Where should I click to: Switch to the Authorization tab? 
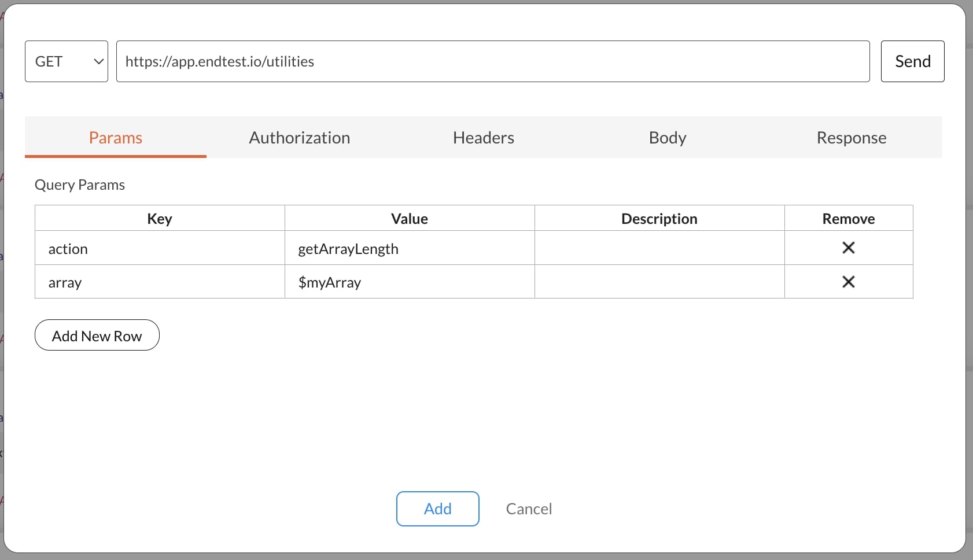299,138
